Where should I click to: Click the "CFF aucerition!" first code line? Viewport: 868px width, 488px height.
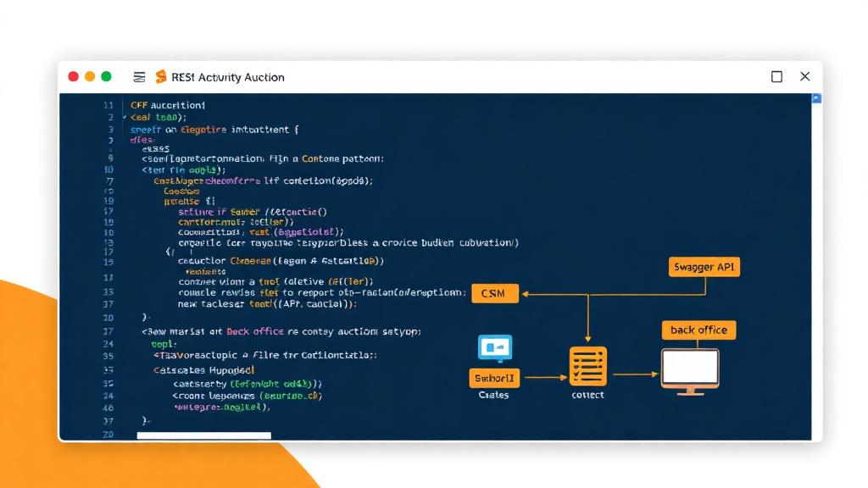(x=168, y=104)
